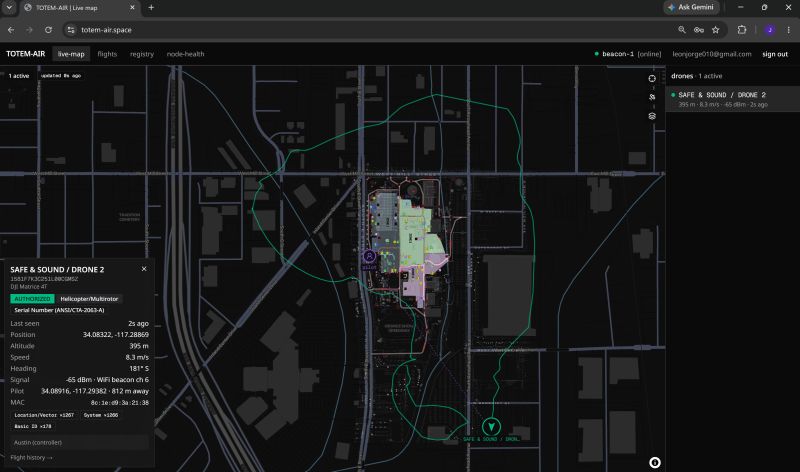Open the browser extensions puzzle icon
800x472 pixels.
pyautogui.click(x=742, y=30)
